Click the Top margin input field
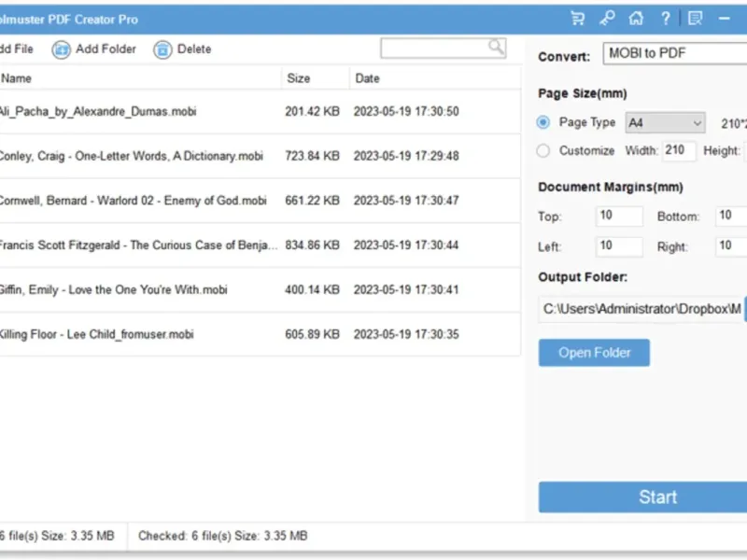The width and height of the screenshot is (747, 560). click(x=619, y=217)
